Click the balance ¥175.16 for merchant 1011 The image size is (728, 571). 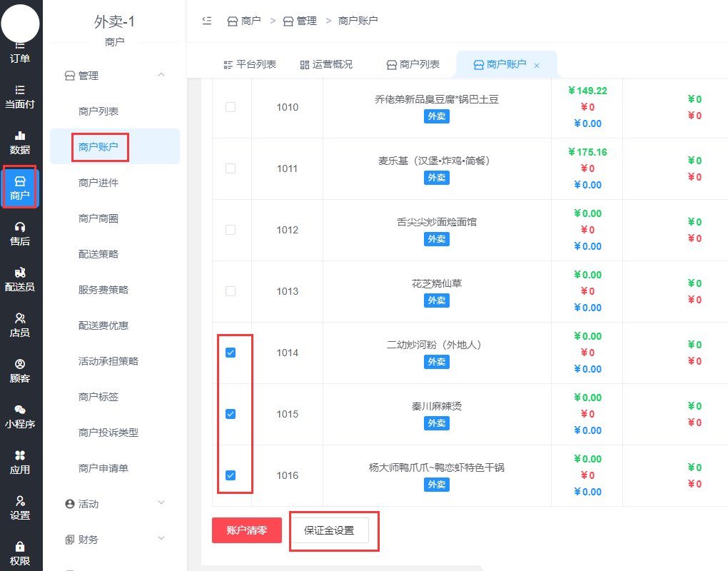[588, 152]
